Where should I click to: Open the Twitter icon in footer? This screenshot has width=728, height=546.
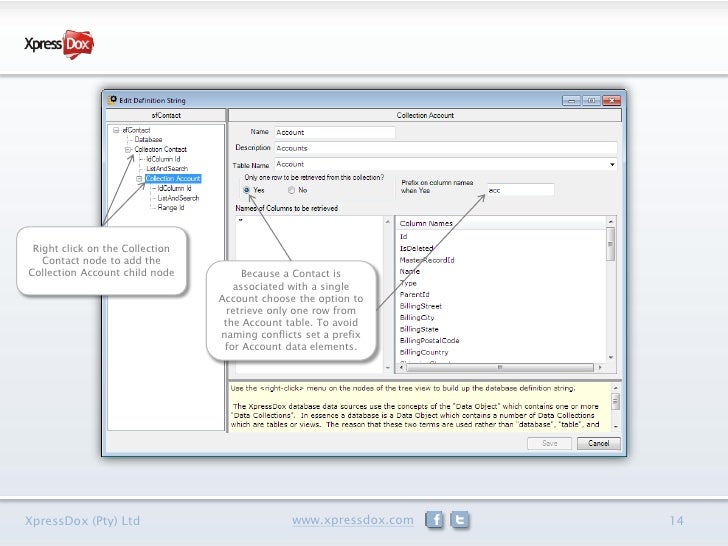pyautogui.click(x=460, y=520)
